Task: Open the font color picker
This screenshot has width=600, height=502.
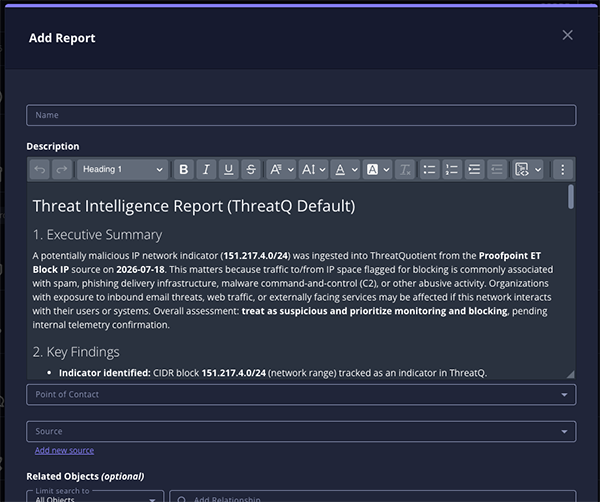Action: click(345, 169)
